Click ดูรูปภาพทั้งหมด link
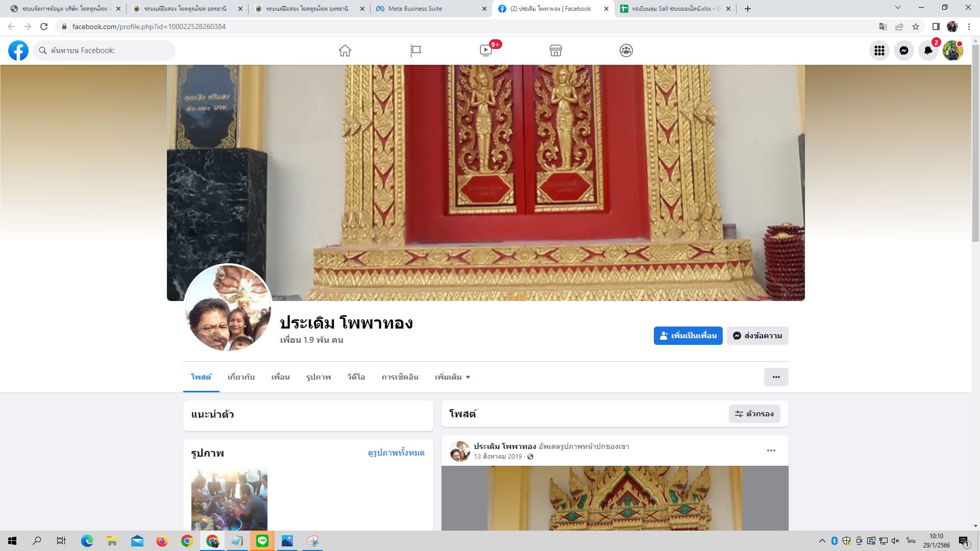This screenshot has height=551, width=980. tap(396, 453)
